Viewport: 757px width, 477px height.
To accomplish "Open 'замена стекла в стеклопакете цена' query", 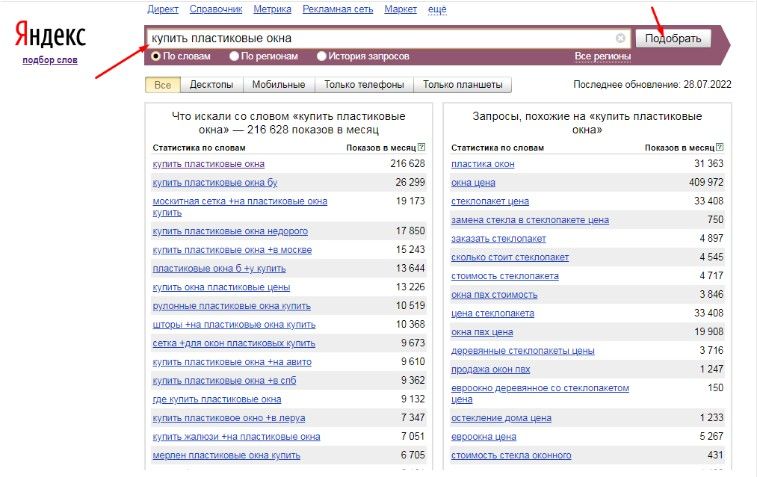I will pos(530,220).
